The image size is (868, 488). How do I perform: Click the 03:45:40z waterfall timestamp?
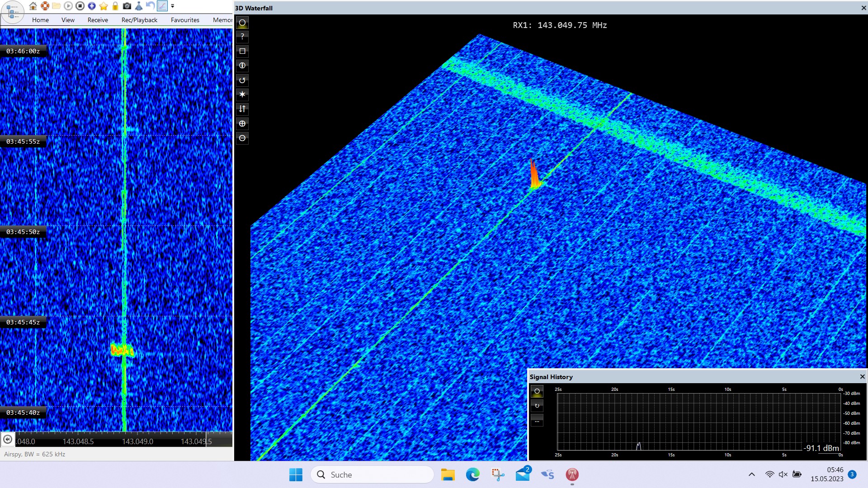pyautogui.click(x=23, y=413)
